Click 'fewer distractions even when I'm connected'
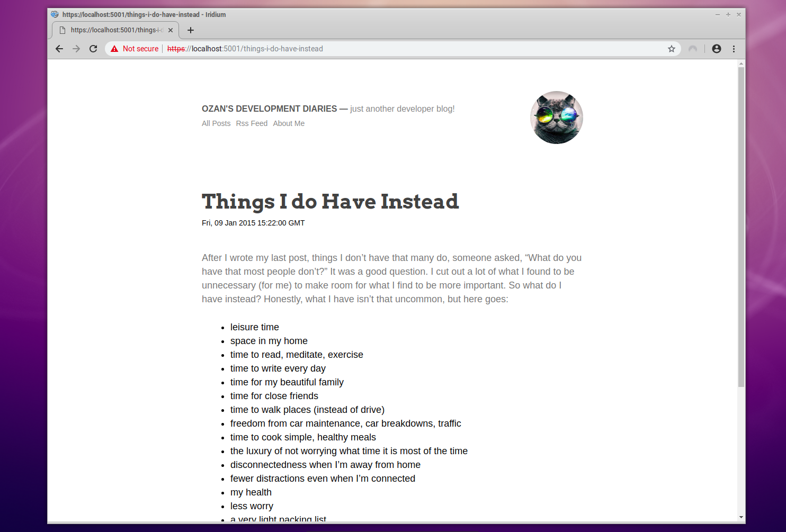 (323, 479)
